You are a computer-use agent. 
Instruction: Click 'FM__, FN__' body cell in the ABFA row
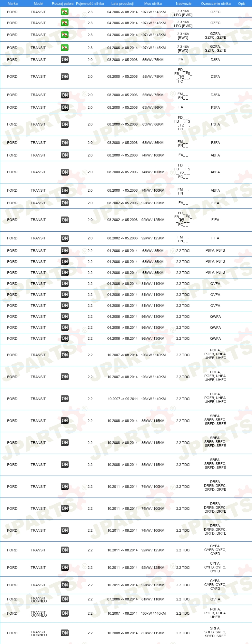point(183,191)
